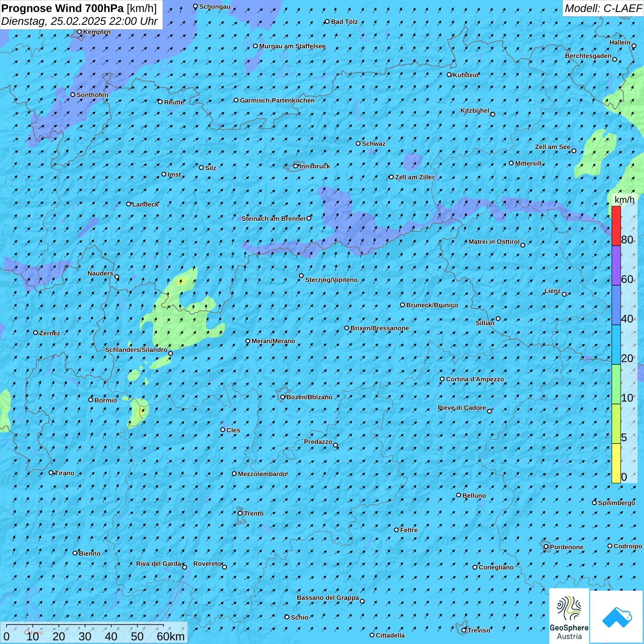644x644 pixels.
Task: Click the Nauders location dot
Action: coord(117,277)
